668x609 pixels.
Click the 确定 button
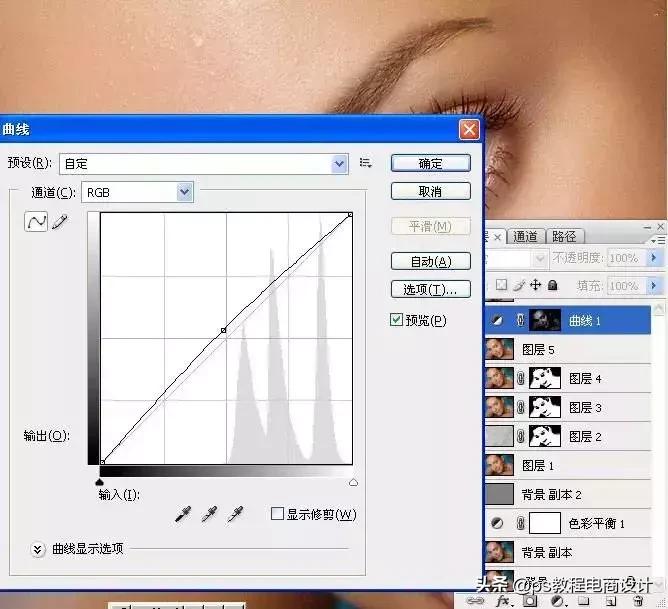pyautogui.click(x=431, y=163)
